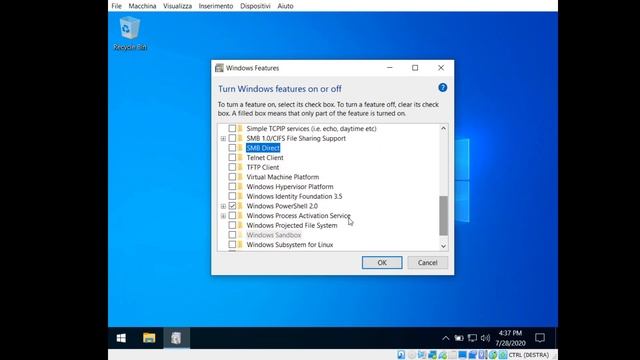
Task: Select the 'Windows Hypervisor Platform' label
Action: tap(290, 187)
